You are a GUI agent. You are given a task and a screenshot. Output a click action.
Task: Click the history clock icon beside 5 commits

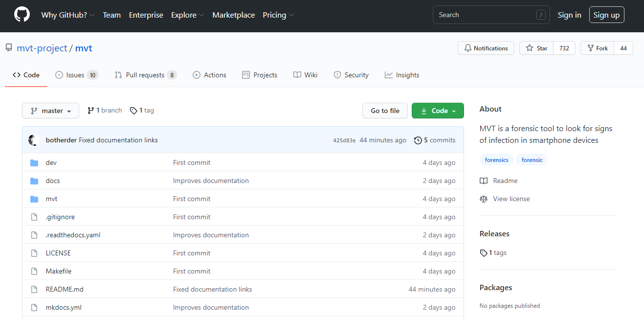[x=418, y=140]
